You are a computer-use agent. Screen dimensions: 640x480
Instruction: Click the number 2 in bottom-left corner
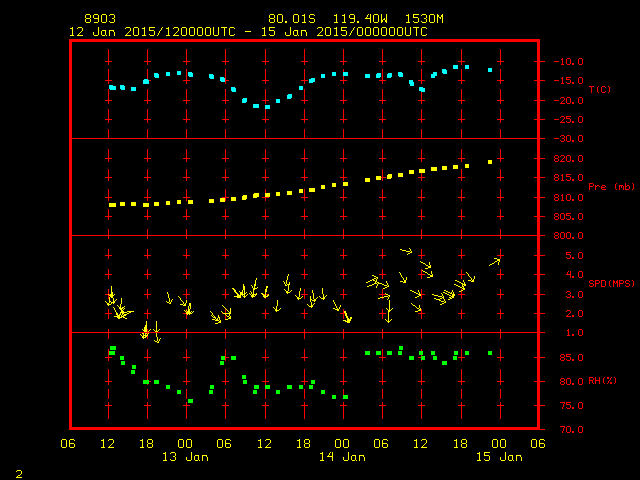coord(19,474)
